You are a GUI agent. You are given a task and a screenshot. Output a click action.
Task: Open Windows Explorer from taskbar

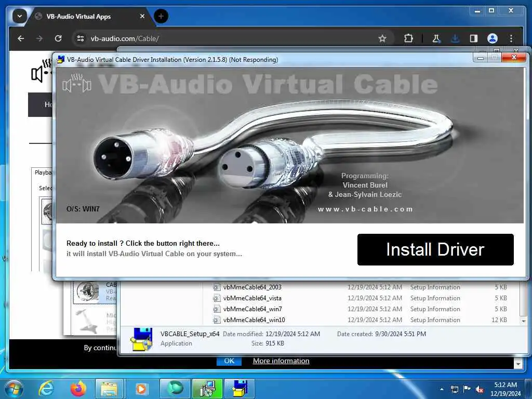109,389
